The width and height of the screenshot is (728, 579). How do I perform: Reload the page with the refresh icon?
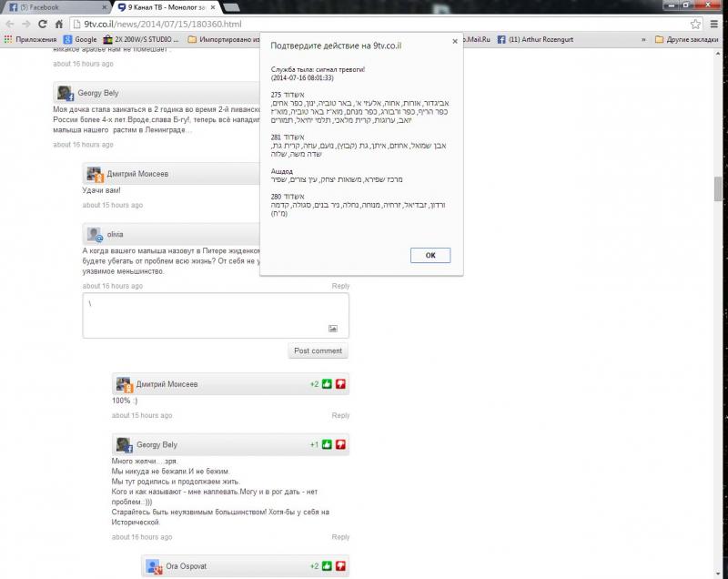pos(42,25)
